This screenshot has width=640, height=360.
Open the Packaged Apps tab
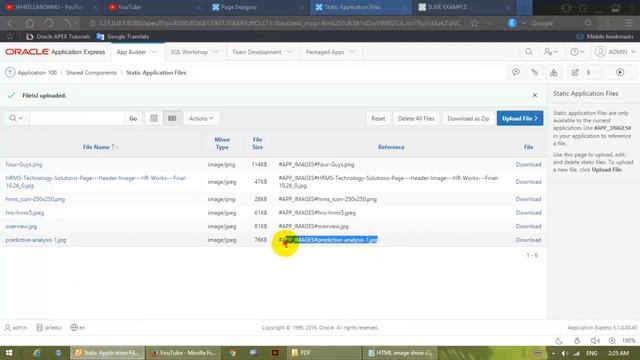325,52
